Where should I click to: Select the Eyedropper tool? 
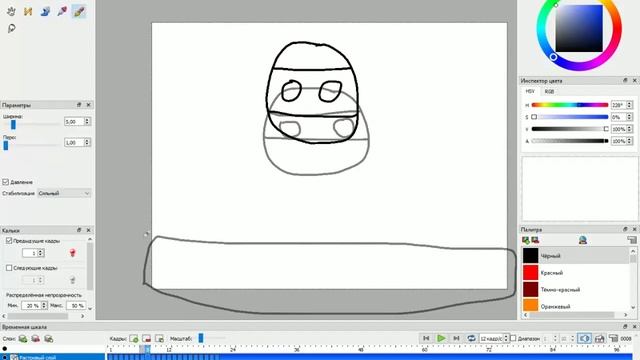coord(62,11)
